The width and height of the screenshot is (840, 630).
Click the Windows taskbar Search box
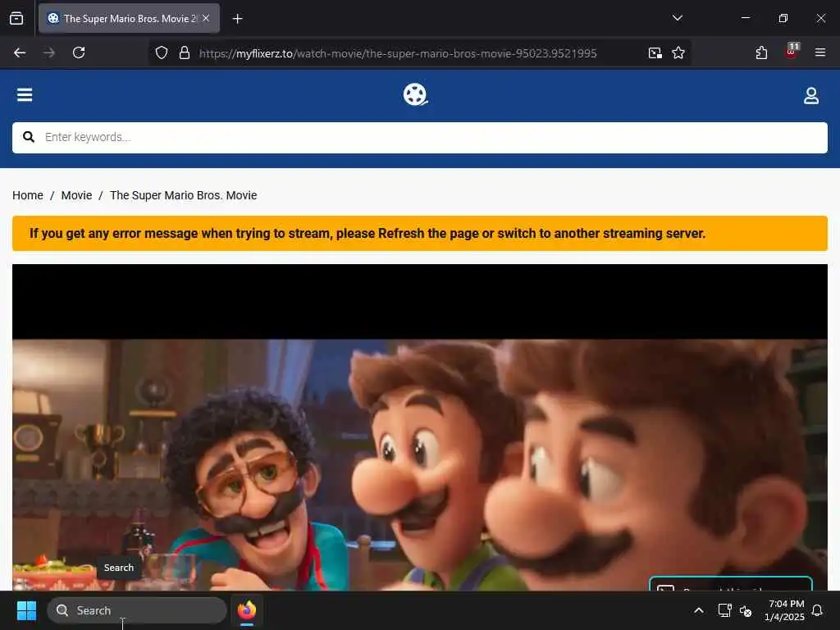[137, 610]
